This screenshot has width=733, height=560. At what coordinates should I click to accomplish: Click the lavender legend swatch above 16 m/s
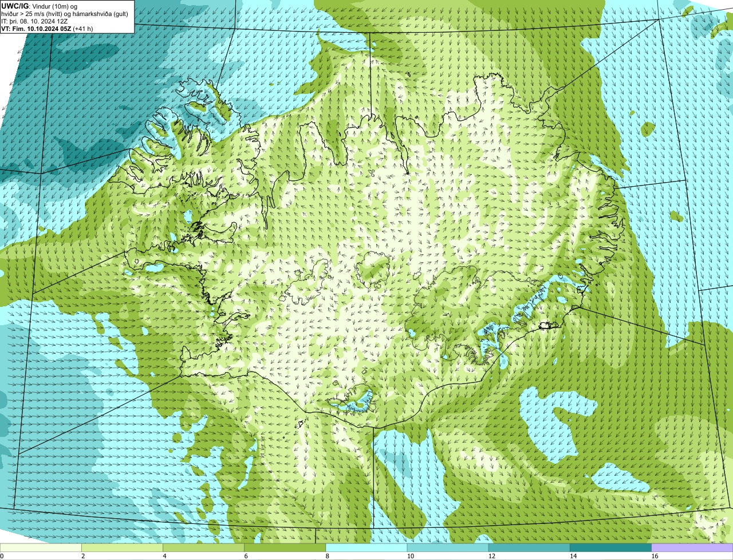click(x=692, y=548)
